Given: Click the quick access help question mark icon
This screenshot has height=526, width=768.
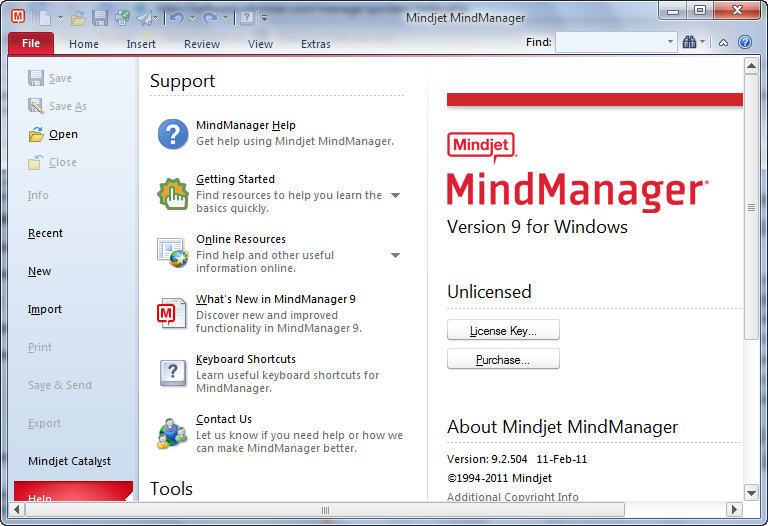Looking at the screenshot, I should [x=247, y=18].
